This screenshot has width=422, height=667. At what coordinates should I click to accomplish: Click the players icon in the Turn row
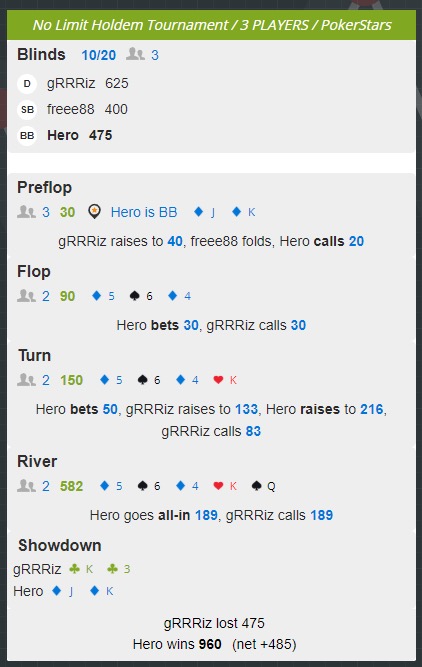(x=26, y=379)
